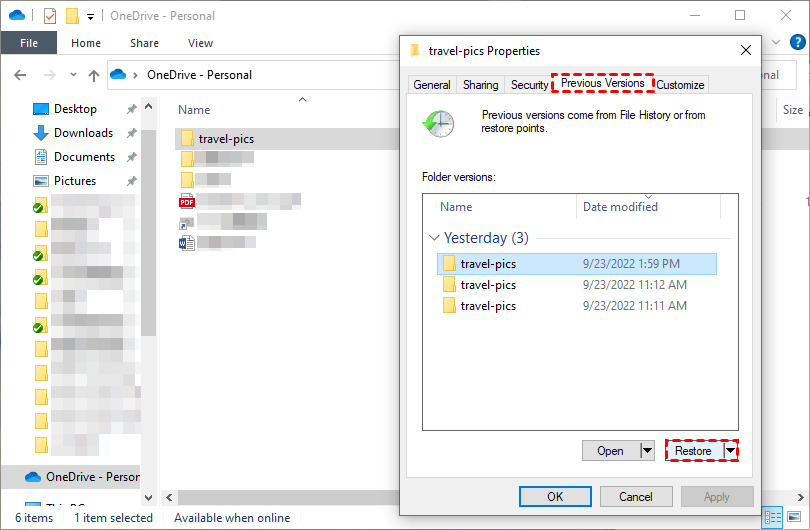Open the Restore dropdown arrow
Screen dimensions: 810x530
[x=731, y=451]
